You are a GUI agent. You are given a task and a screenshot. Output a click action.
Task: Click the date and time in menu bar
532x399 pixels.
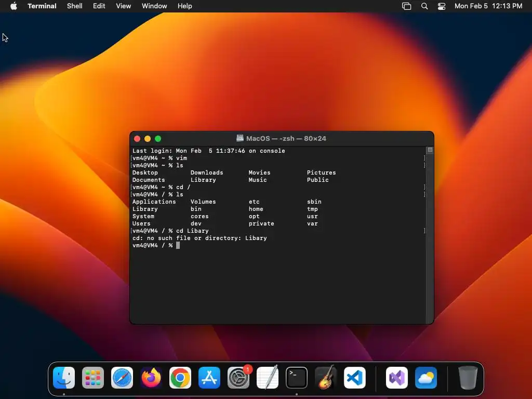point(488,6)
